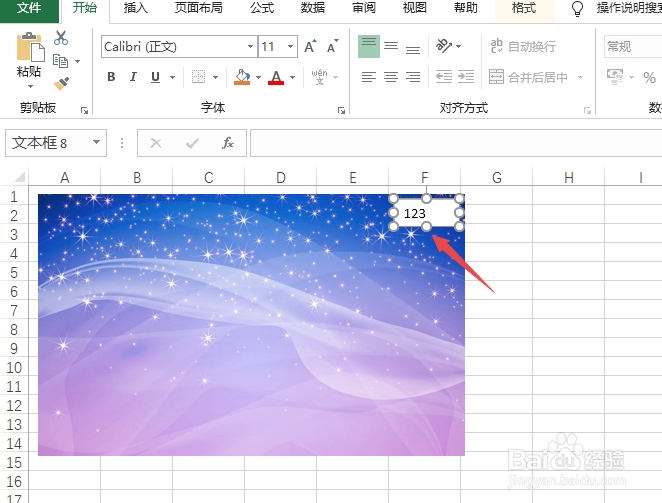Image resolution: width=662 pixels, height=503 pixels.
Task: Toggle underline formatting (U)
Action: [155, 77]
